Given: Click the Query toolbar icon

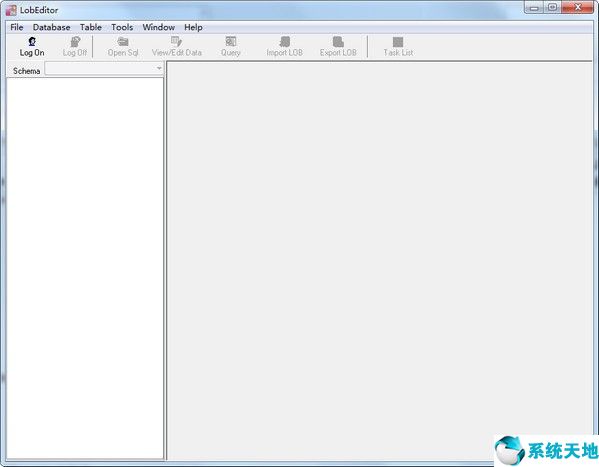Looking at the screenshot, I should coord(231,42).
